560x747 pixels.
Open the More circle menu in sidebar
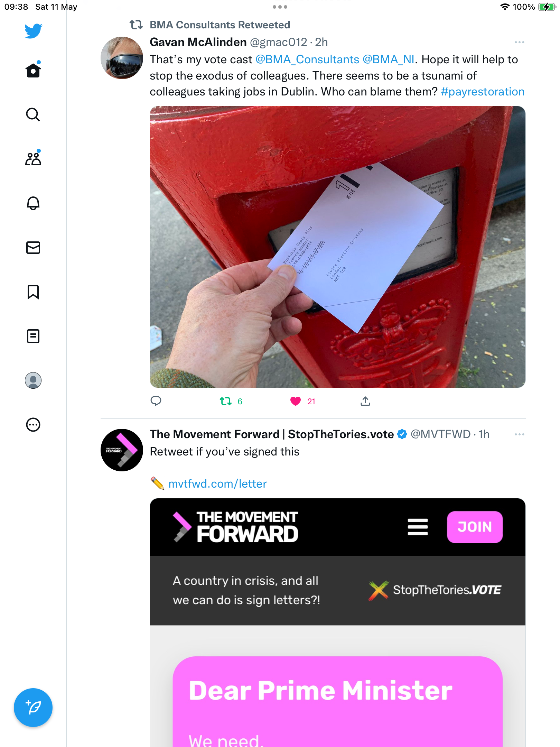pos(33,425)
